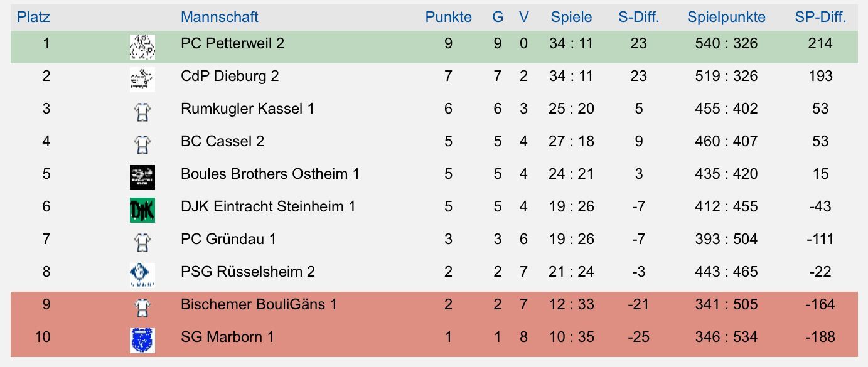Click the Mannschaft column header
868x367 pixels.
click(x=219, y=17)
